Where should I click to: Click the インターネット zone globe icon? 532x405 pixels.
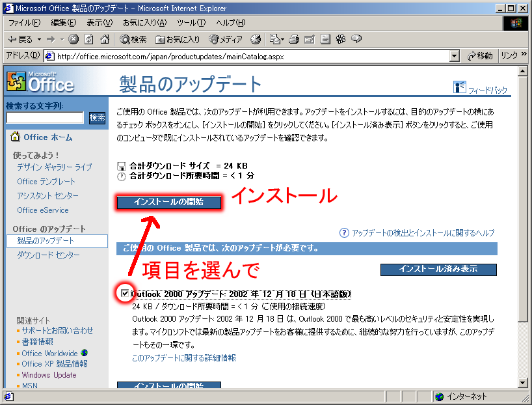440,396
